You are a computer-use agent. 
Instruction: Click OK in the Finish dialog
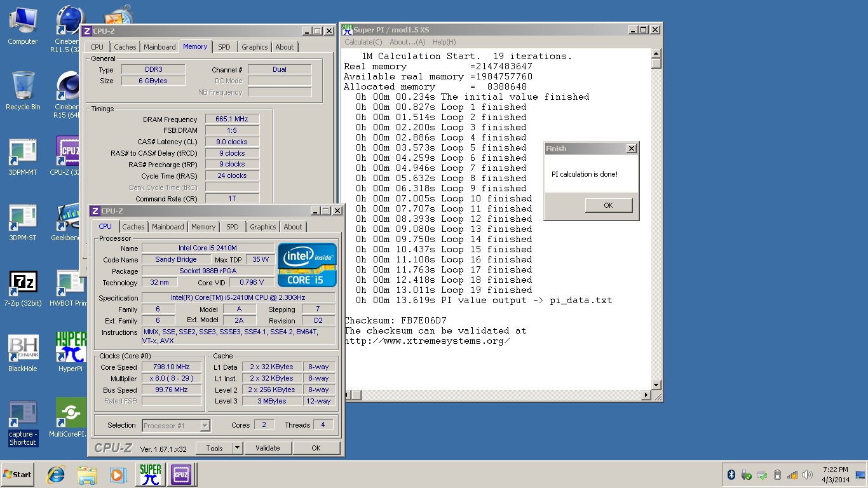click(x=608, y=205)
